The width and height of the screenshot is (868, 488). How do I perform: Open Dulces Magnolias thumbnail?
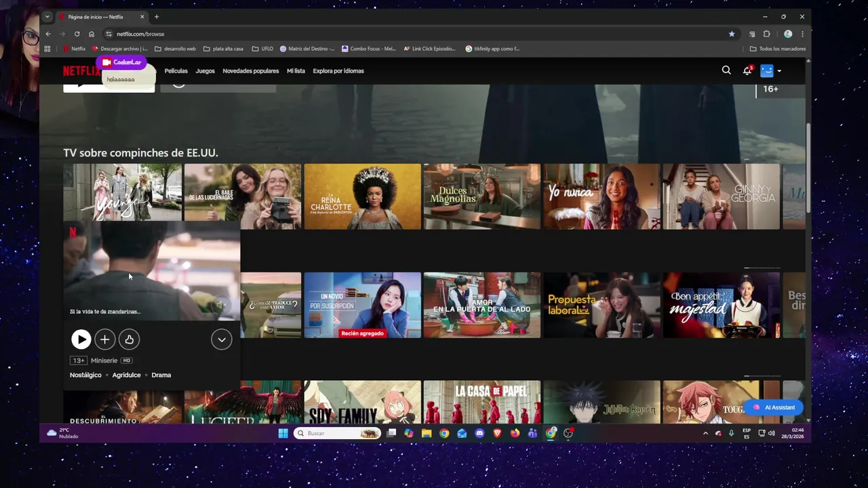tap(482, 197)
